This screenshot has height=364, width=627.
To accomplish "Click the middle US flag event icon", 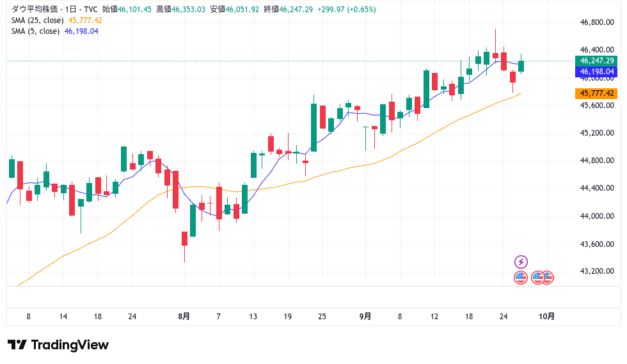I will pos(538,278).
